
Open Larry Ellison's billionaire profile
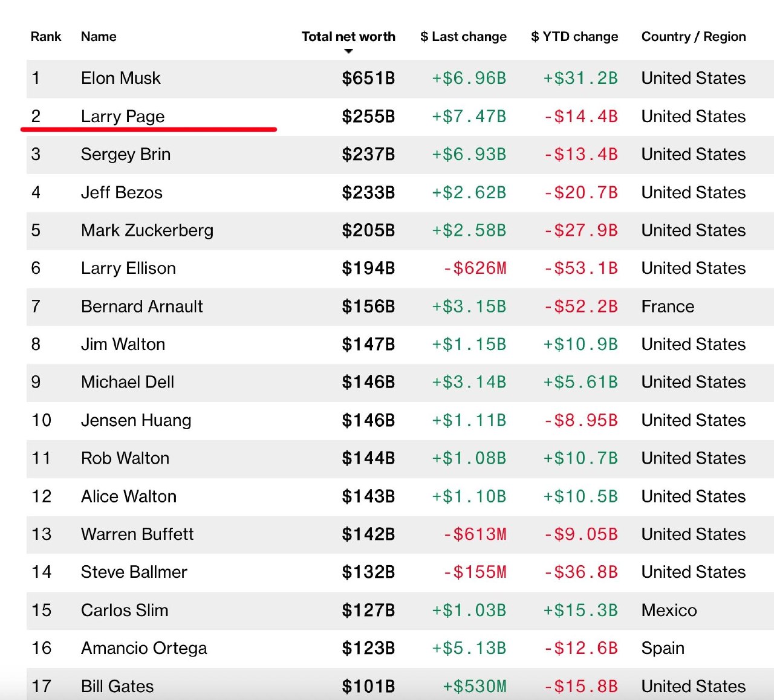(128, 268)
